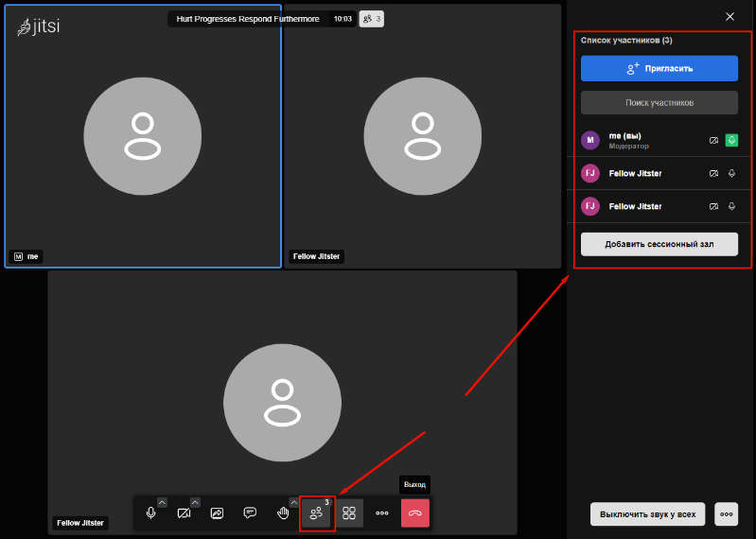Click the 10:03 meeting timer
This screenshot has height=539, width=756.
pos(343,19)
